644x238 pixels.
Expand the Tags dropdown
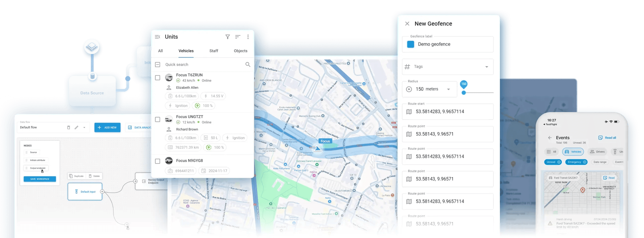(486, 67)
